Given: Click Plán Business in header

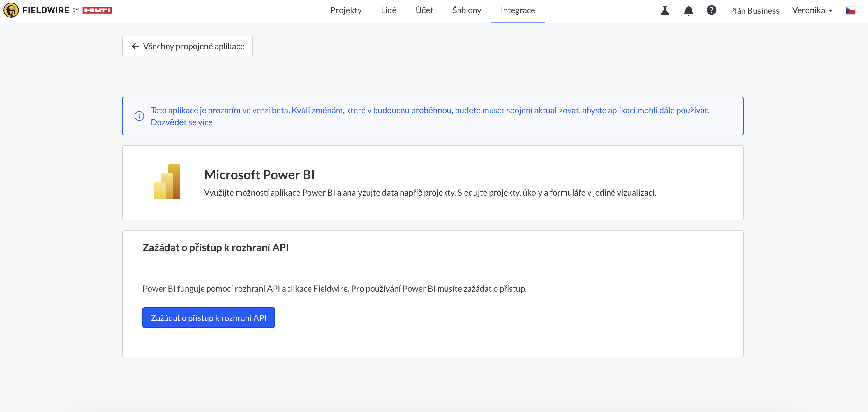Looking at the screenshot, I should coord(754,11).
